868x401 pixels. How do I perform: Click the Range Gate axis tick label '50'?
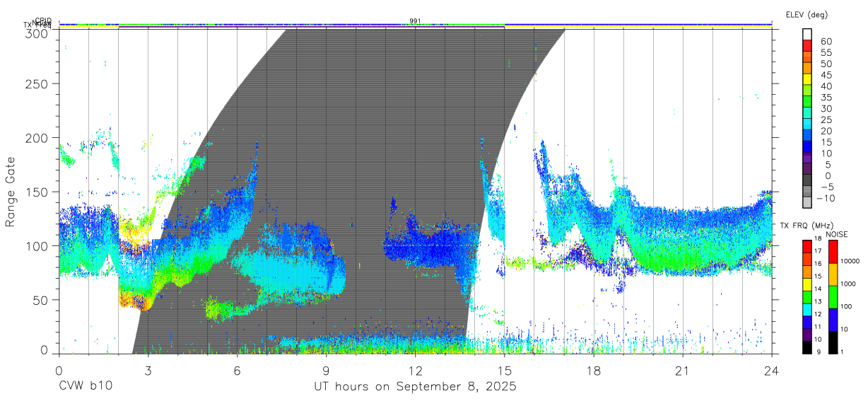tap(41, 299)
